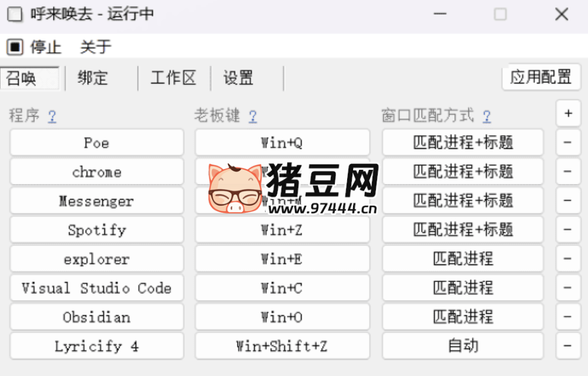588x376 pixels.
Task: Change Obsidian's 匹配进程 match mode
Action: point(463,317)
